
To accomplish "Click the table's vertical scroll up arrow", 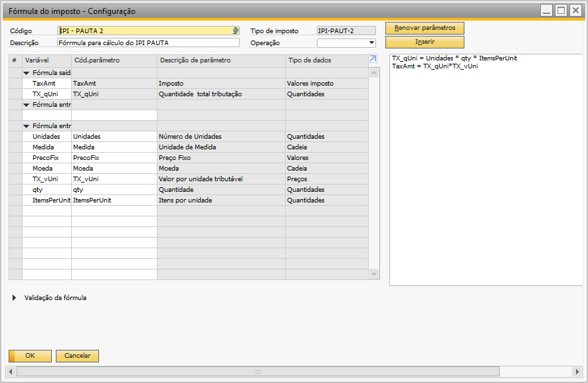I will point(374,74).
